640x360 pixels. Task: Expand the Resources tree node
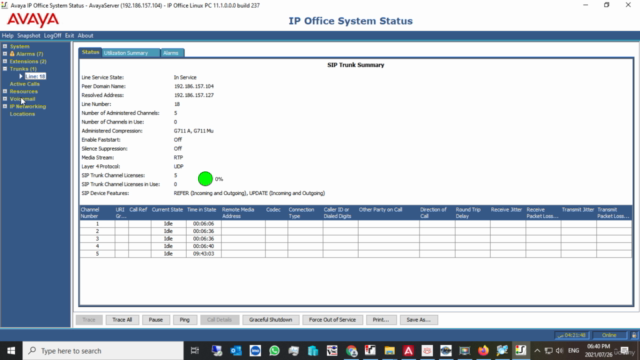pyautogui.click(x=5, y=91)
